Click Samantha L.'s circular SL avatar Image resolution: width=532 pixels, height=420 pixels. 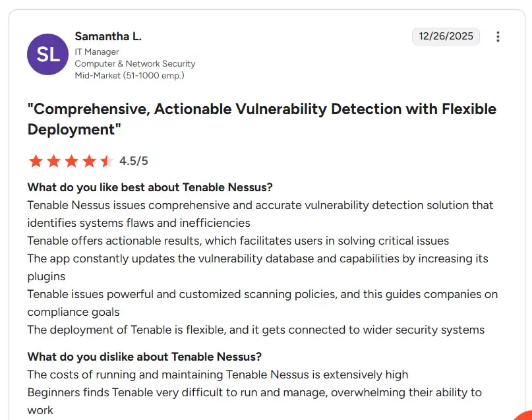[x=47, y=55]
